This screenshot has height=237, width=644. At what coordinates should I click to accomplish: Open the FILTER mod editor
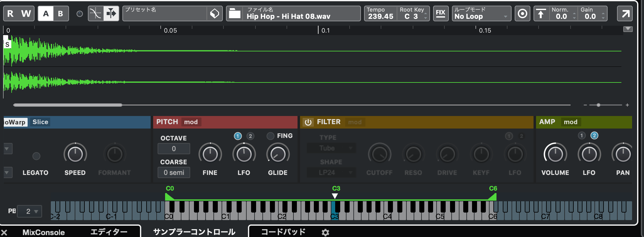[355, 122]
